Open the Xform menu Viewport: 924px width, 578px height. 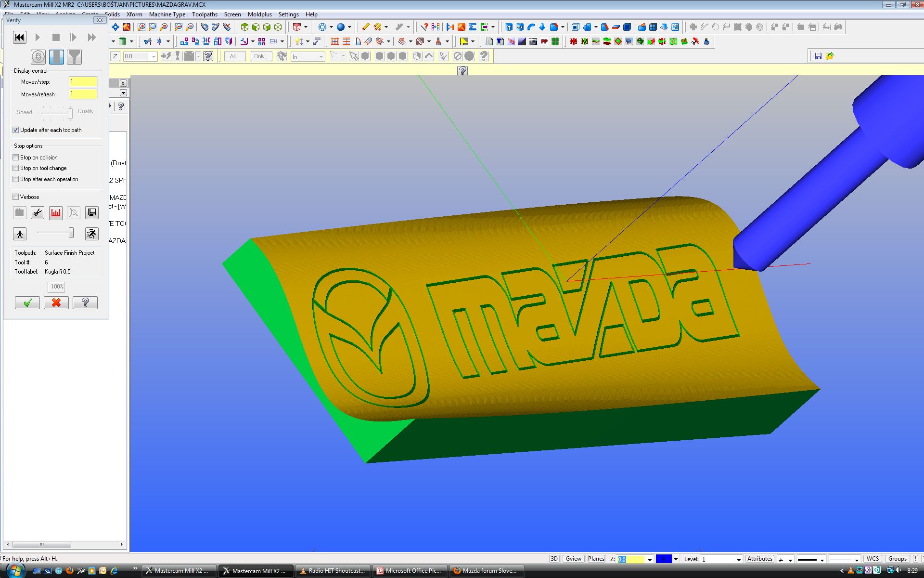[x=134, y=14]
